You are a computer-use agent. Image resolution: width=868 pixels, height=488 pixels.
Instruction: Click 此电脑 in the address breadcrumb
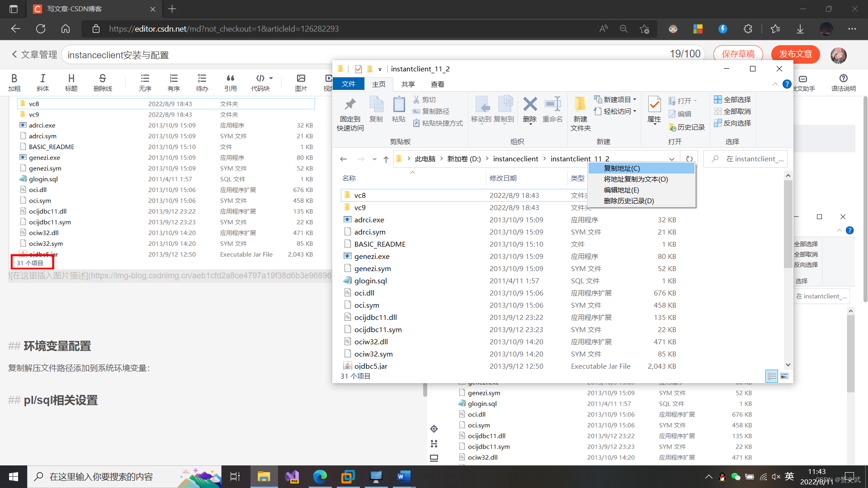[425, 159]
